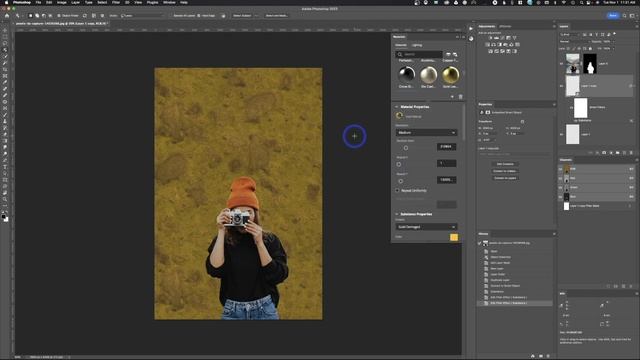This screenshot has height=360, width=640.
Task: Hide Layer 1 copy visibility eye
Action: [562, 86]
